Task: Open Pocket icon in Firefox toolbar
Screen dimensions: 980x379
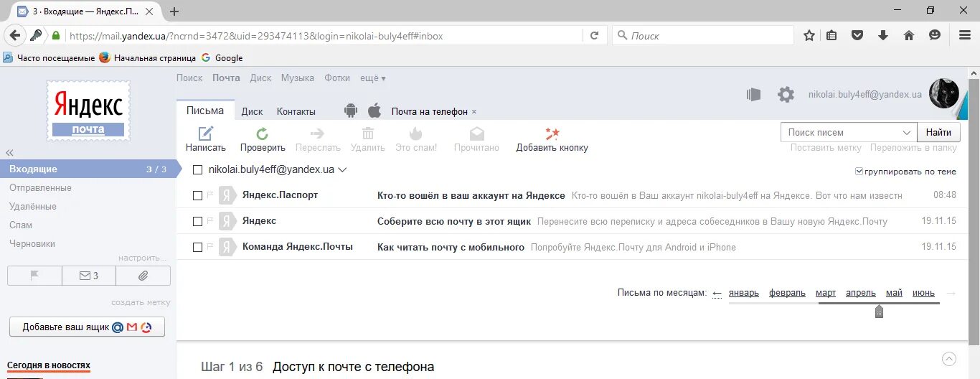Action: click(857, 35)
